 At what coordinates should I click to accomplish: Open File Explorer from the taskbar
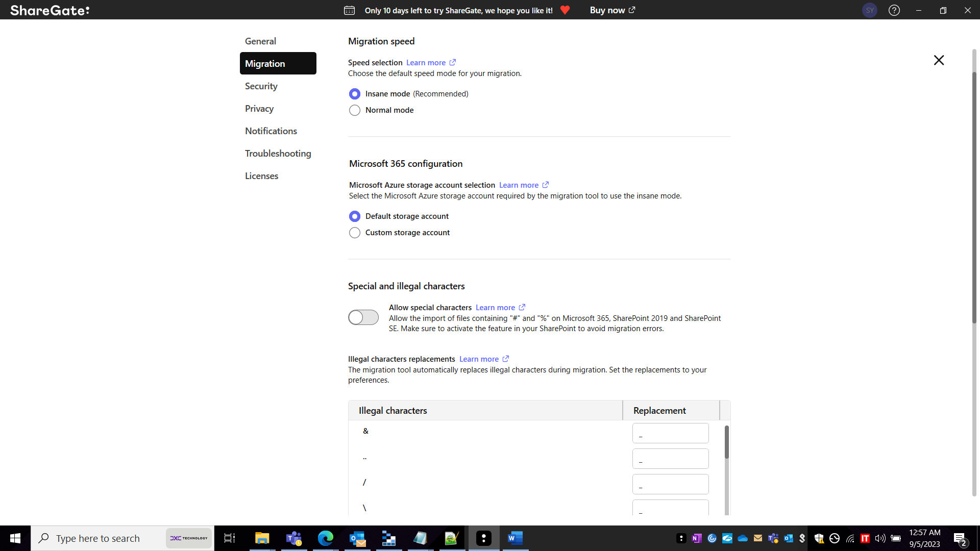tap(262, 538)
